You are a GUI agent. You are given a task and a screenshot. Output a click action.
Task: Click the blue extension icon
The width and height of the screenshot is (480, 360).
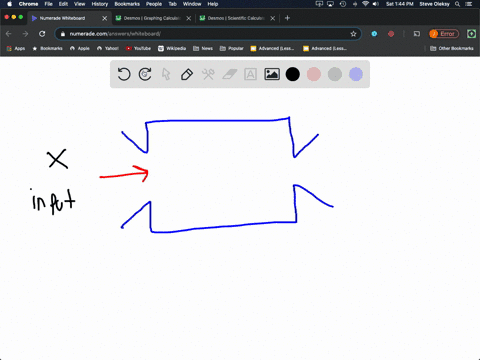pos(374,34)
